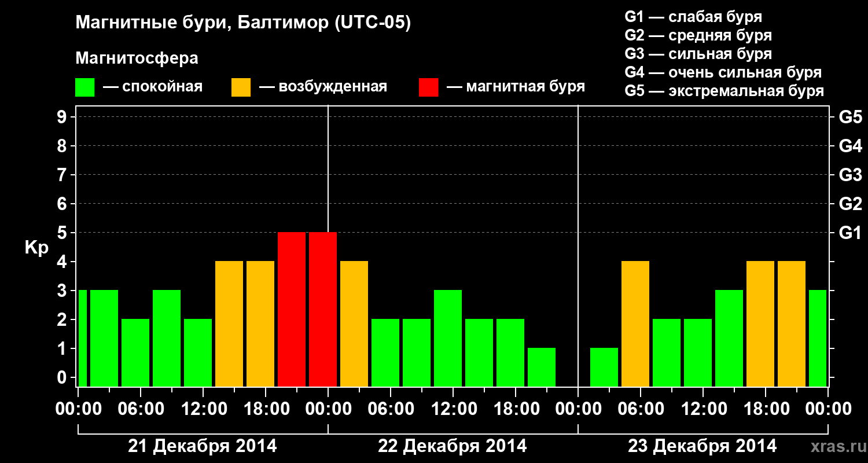Click the 'Магнитосфера' heading
Screen dimensions: 868x463
(x=137, y=59)
